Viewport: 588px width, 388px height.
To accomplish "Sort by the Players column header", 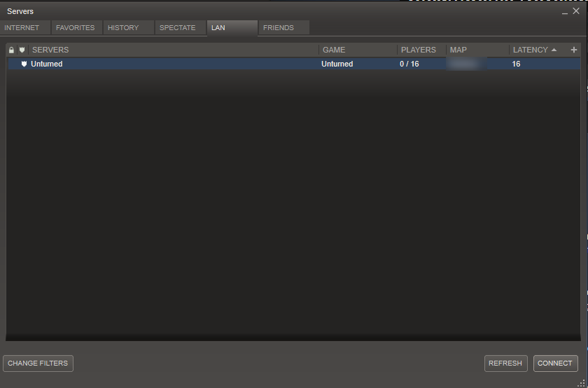I will click(x=421, y=50).
